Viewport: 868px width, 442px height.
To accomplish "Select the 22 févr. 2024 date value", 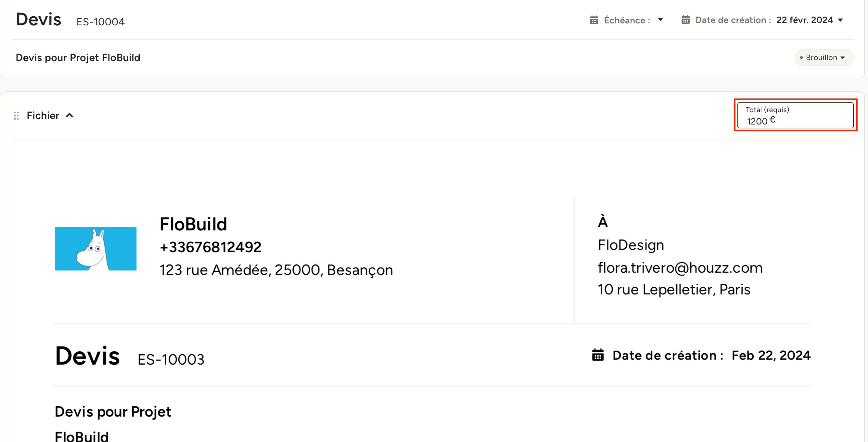I will pos(805,20).
